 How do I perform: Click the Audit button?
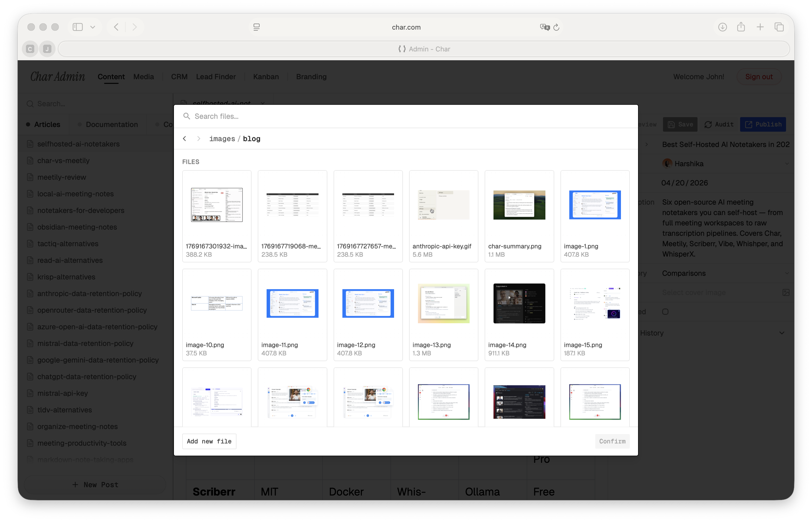click(x=719, y=124)
